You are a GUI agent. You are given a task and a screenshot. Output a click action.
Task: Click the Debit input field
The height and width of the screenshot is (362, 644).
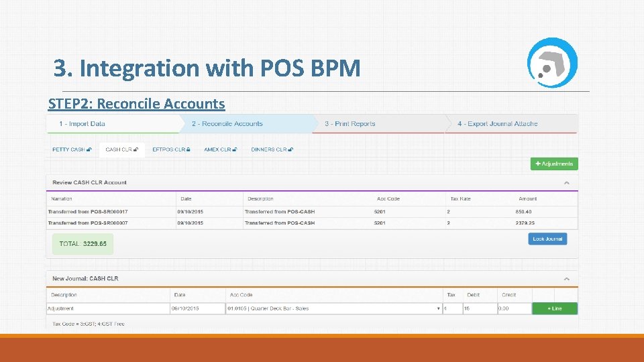pos(480,308)
